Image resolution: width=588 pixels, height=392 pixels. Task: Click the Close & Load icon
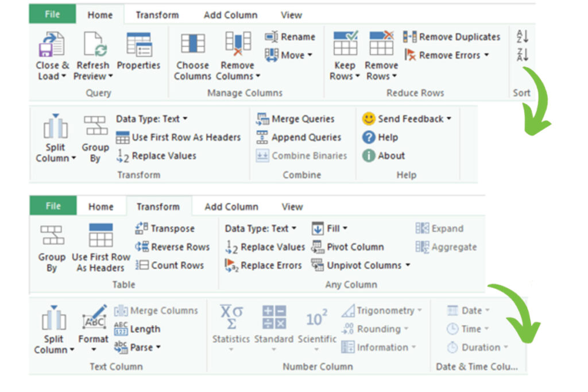click(x=51, y=44)
